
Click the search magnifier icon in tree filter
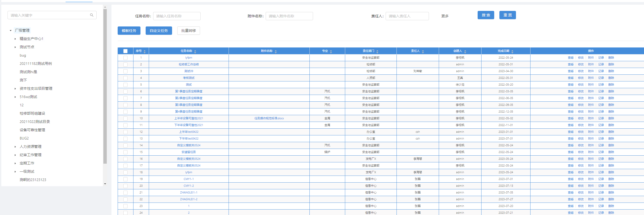(92, 15)
